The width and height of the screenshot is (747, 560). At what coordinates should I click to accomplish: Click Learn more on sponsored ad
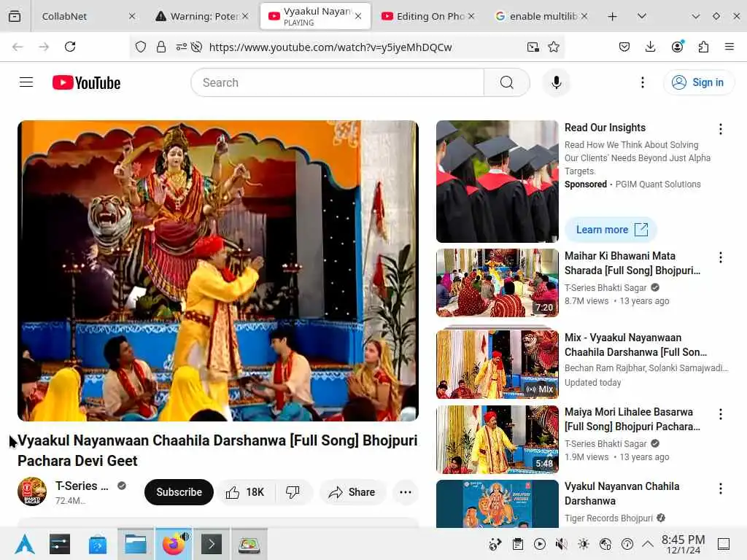coord(611,230)
